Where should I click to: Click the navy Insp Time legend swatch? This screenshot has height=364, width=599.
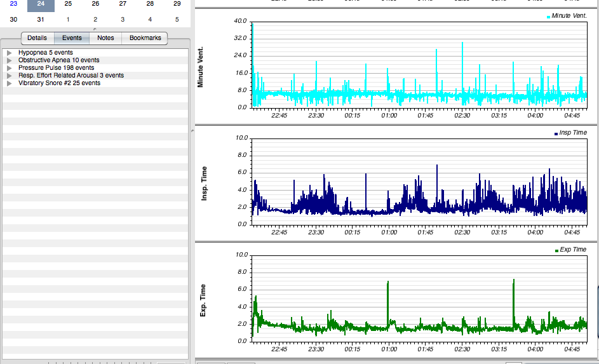(556, 133)
